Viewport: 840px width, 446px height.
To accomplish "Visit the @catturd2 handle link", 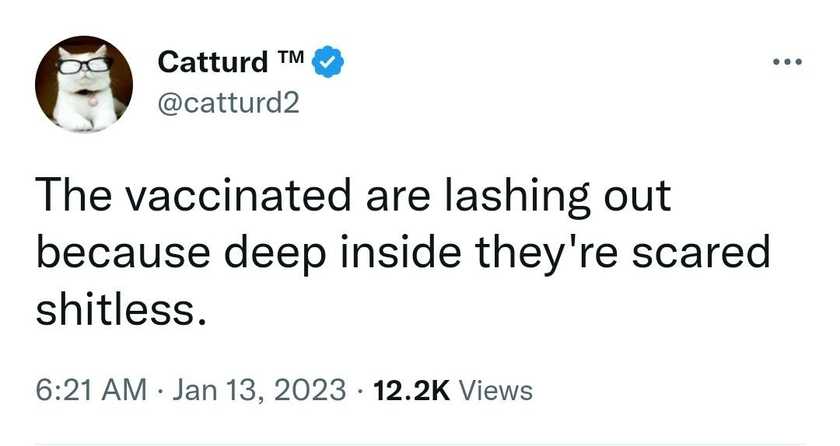I will pos(228,103).
